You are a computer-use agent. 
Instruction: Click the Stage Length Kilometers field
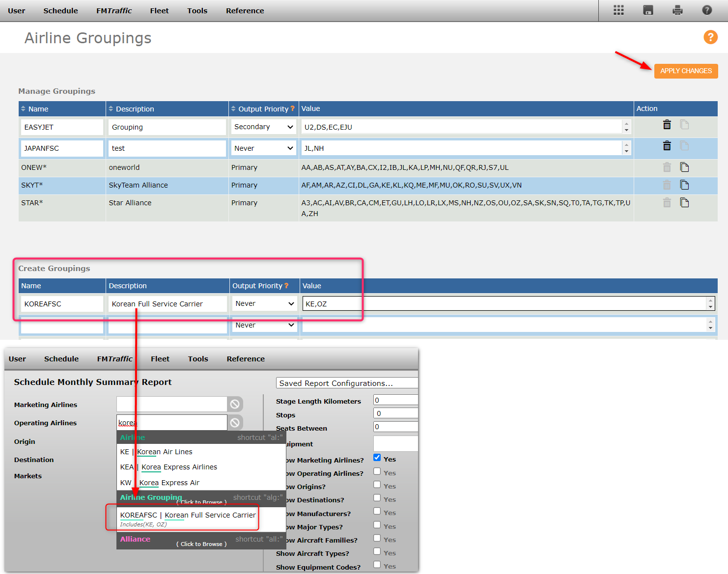coord(395,400)
